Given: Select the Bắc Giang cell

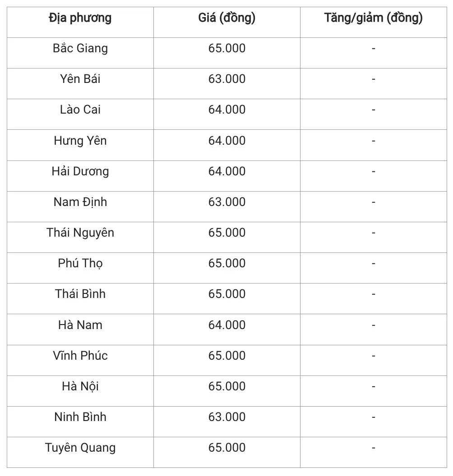Looking at the screenshot, I should (80, 48).
